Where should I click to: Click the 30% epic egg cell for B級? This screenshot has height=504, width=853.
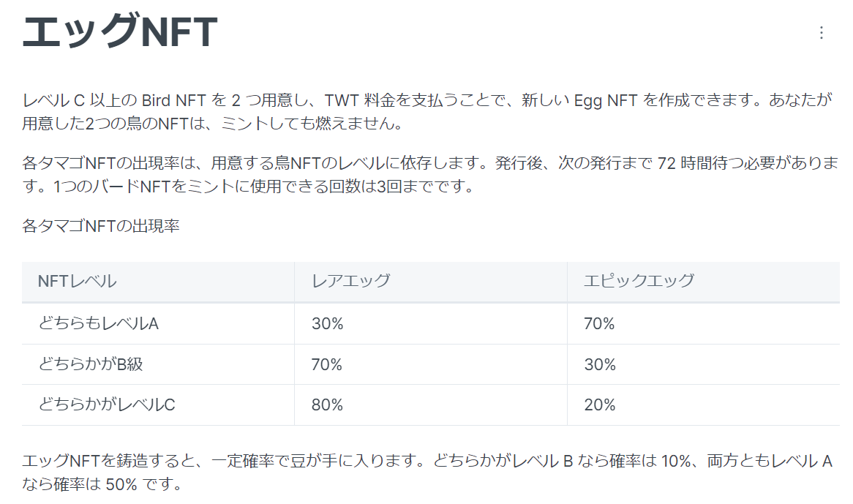pos(600,364)
